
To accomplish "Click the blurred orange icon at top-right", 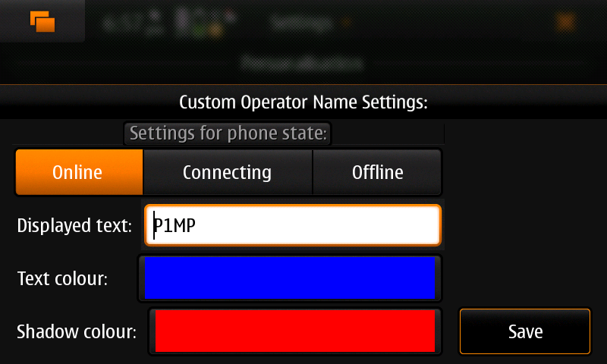I will (565, 22).
